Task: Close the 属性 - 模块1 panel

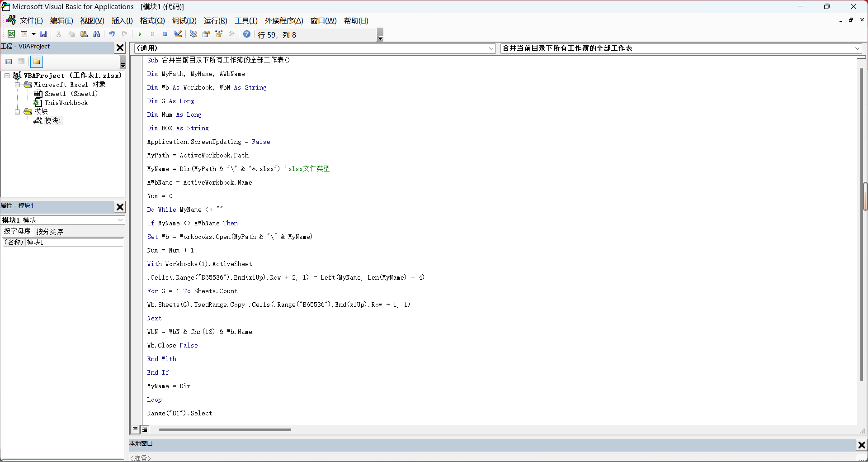Action: tap(120, 207)
